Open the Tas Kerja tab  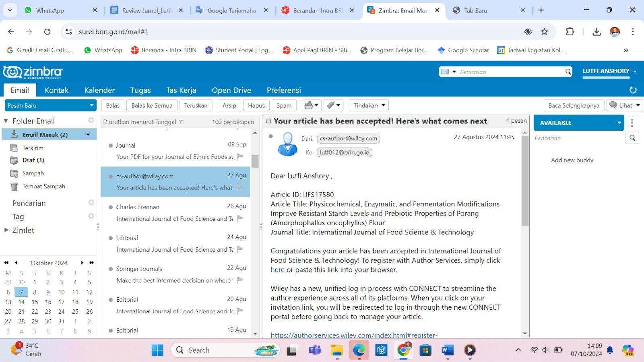(181, 90)
